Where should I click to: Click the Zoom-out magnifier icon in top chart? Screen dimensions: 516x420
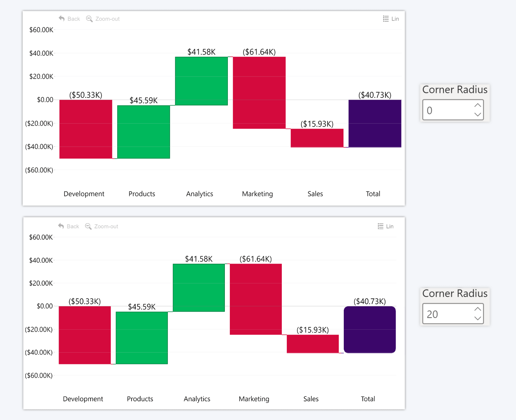pyautogui.click(x=89, y=19)
